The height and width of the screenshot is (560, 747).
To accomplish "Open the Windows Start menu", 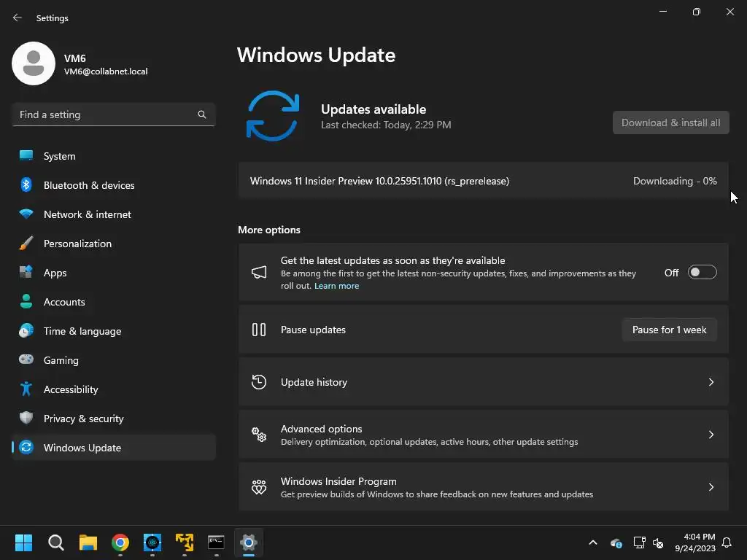I will point(23,542).
